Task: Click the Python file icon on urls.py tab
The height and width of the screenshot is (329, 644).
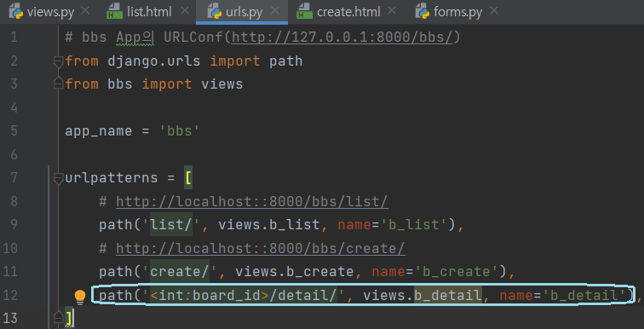Action: pyautogui.click(x=214, y=12)
